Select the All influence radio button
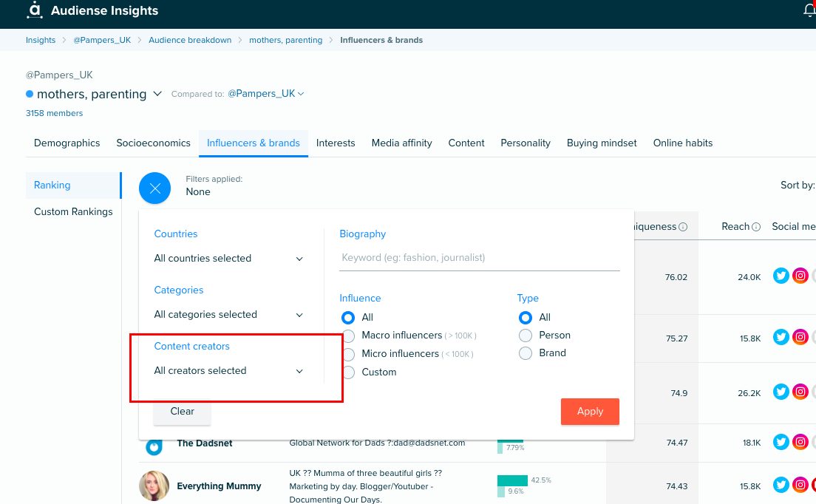Image resolution: width=816 pixels, height=504 pixels. (x=348, y=317)
